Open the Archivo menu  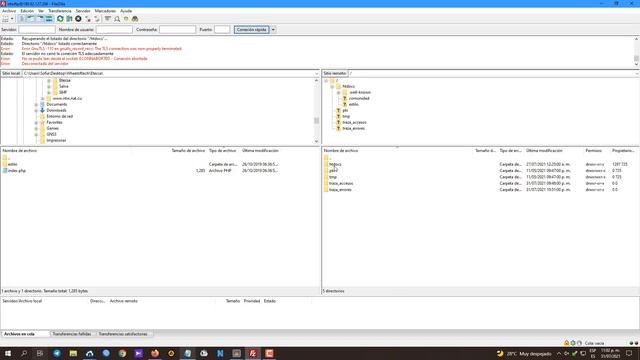pyautogui.click(x=9, y=11)
